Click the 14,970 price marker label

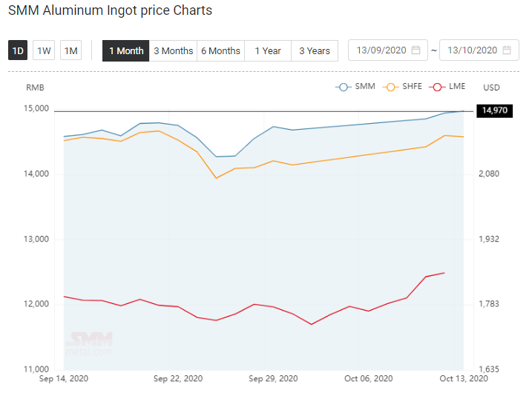click(495, 110)
